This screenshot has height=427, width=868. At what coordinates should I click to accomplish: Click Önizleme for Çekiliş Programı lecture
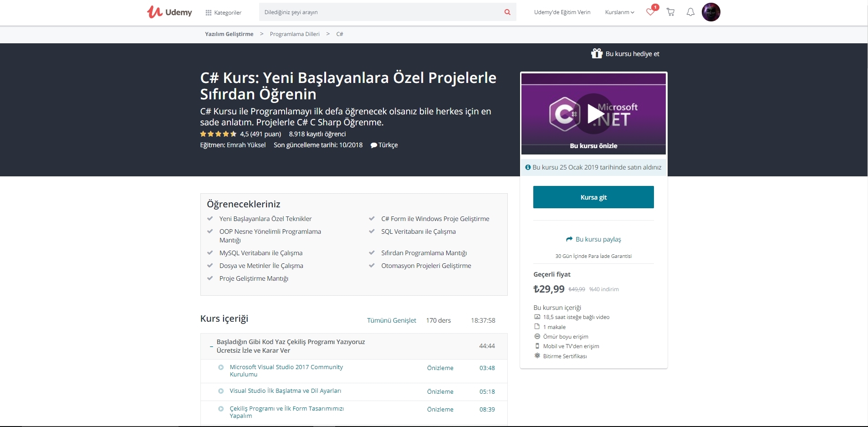click(x=440, y=409)
